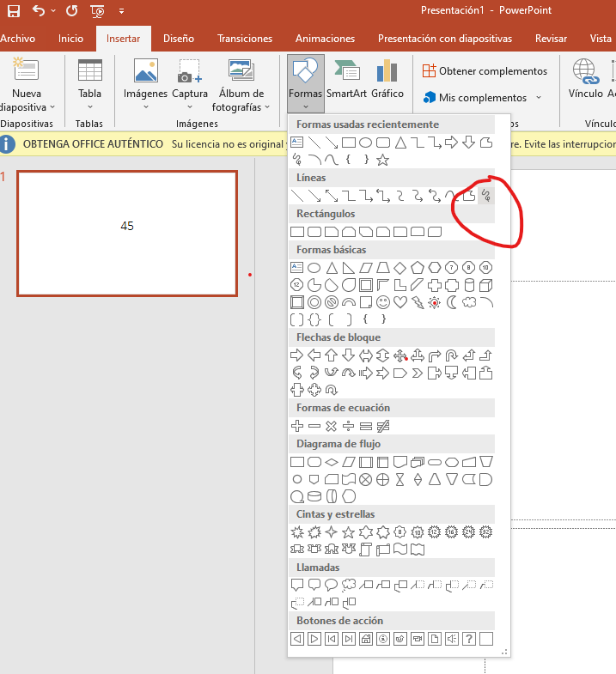This screenshot has height=674, width=616.
Task: Choose the flowchart Decision diamond
Action: click(x=332, y=462)
